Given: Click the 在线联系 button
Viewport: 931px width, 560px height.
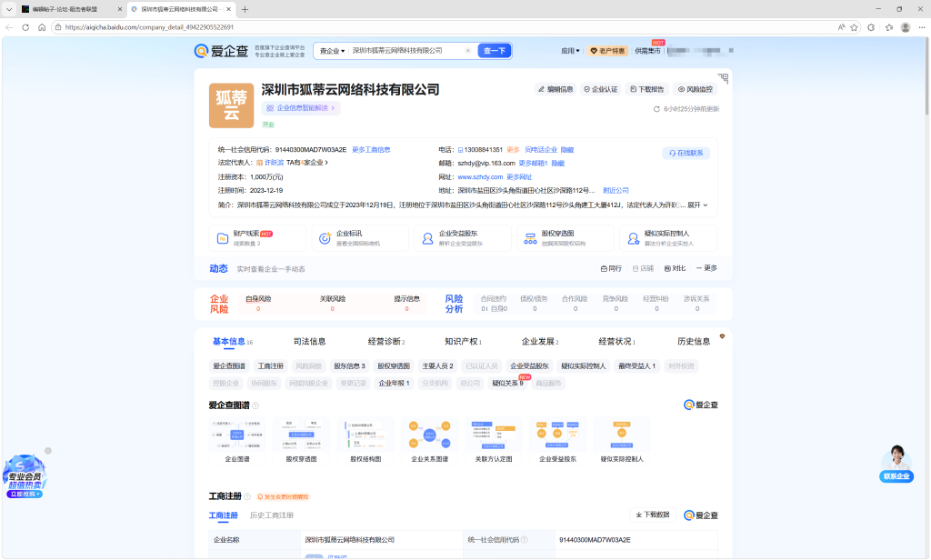Looking at the screenshot, I should coord(686,154).
